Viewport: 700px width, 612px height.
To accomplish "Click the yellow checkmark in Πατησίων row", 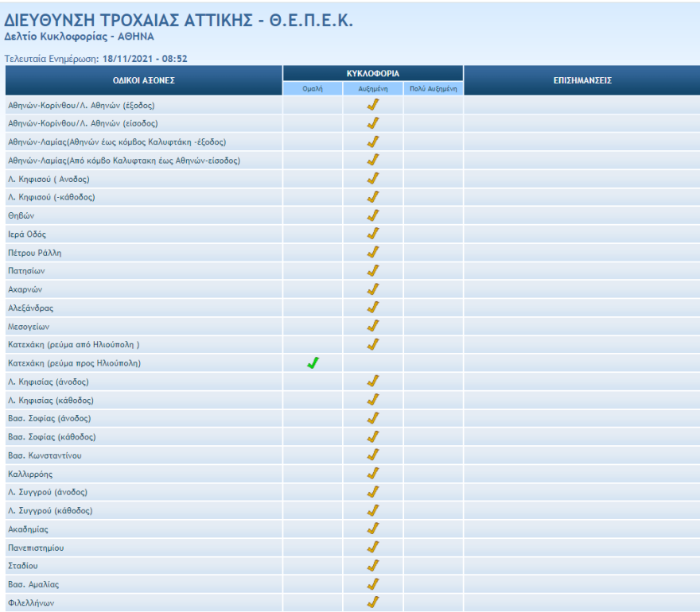I will (372, 271).
